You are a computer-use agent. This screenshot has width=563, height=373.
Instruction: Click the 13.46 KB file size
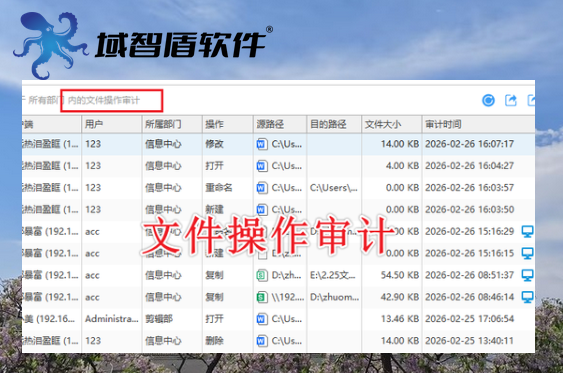(x=400, y=319)
